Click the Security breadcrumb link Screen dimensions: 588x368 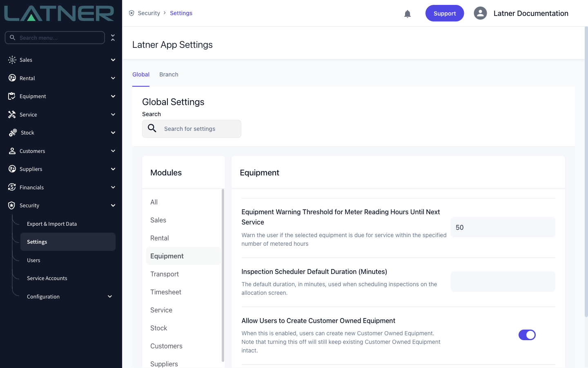point(149,13)
